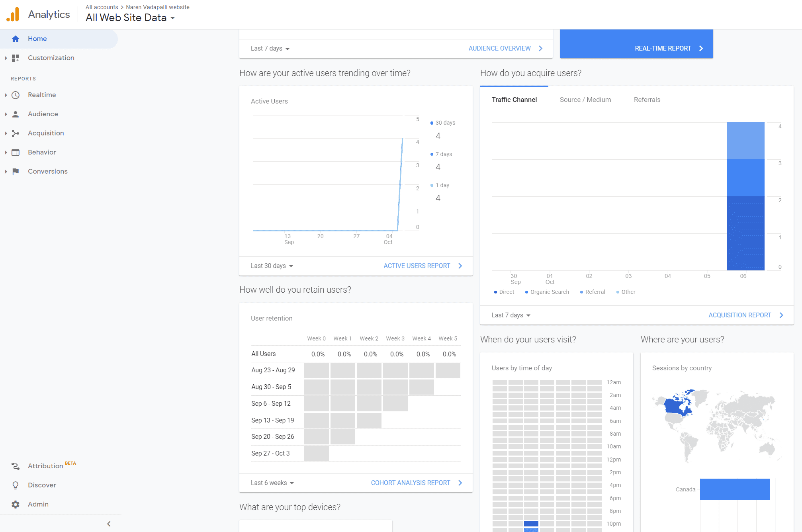This screenshot has width=802, height=532.
Task: Switch to the Referrals tab
Action: click(647, 100)
